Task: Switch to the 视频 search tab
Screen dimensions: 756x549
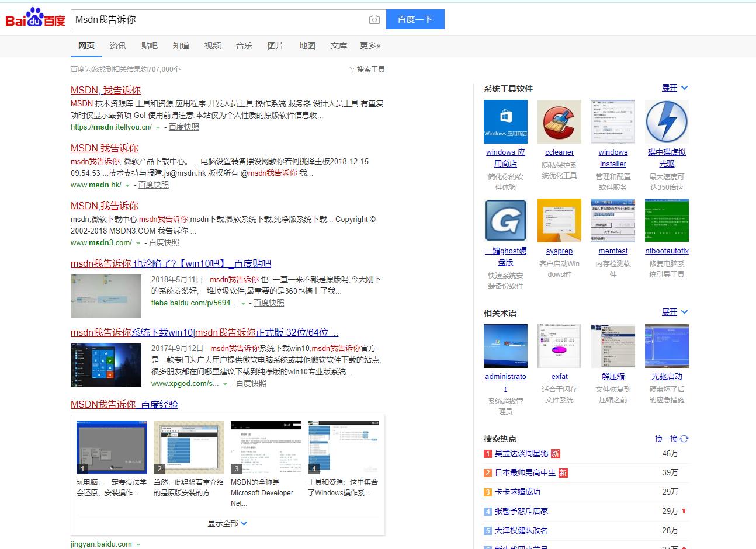Action: tap(213, 46)
